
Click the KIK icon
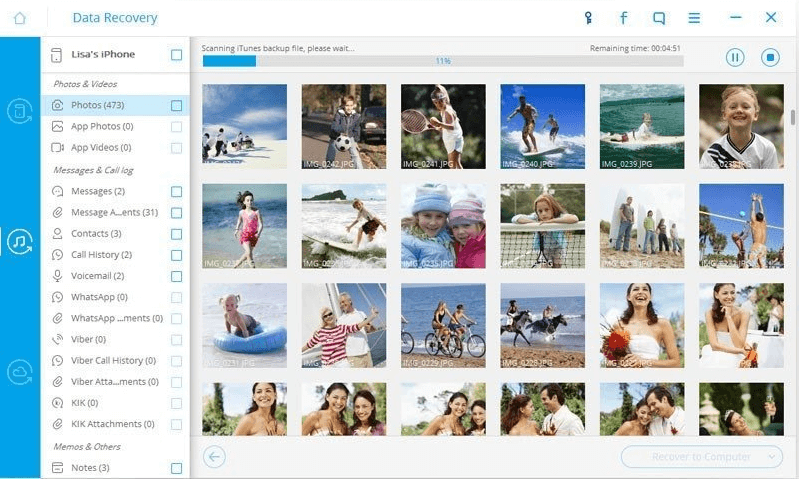57,403
